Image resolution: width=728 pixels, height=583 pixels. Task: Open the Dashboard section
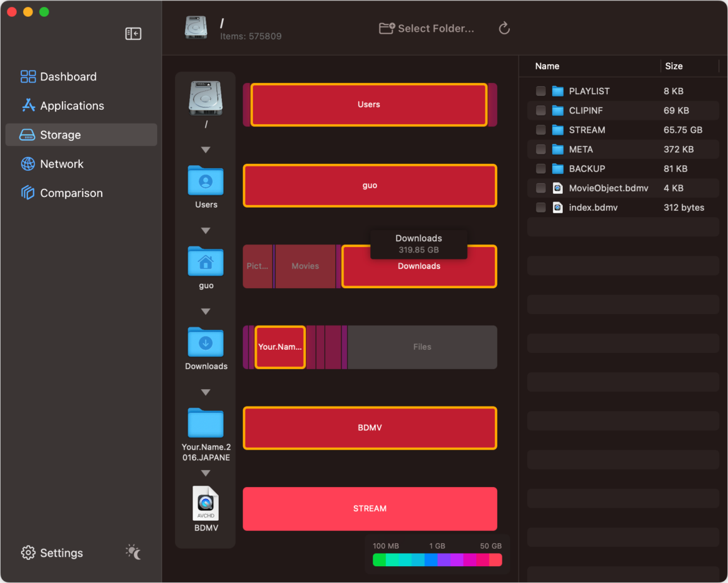[x=81, y=77]
